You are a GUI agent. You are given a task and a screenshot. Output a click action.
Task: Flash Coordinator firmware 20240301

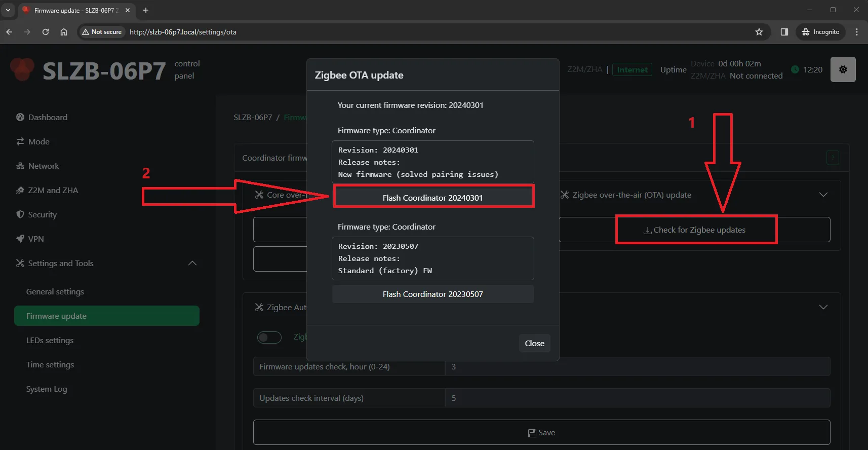432,198
